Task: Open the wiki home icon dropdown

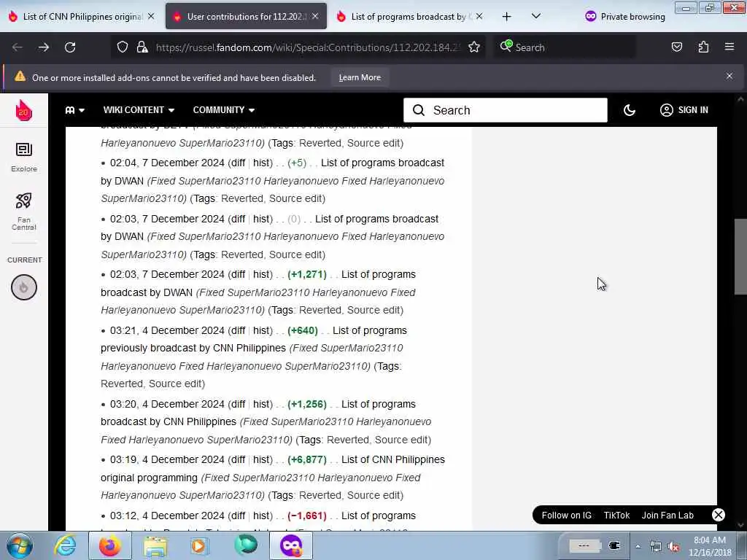Action: (x=75, y=110)
